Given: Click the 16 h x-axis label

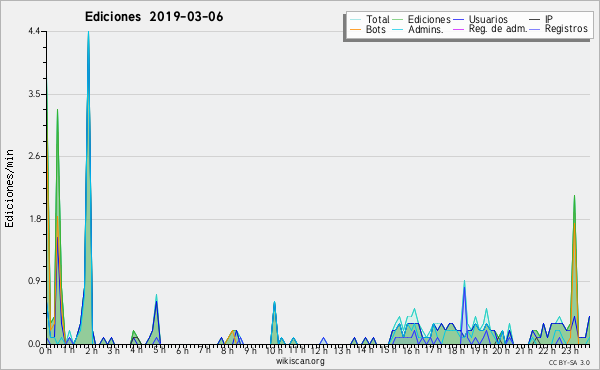Looking at the screenshot, I should (411, 350).
